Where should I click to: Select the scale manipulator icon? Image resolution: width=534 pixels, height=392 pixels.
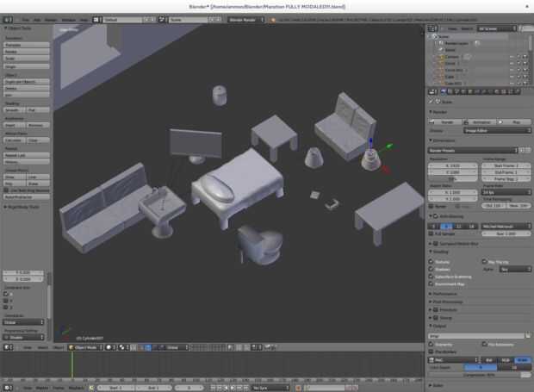(x=161, y=347)
